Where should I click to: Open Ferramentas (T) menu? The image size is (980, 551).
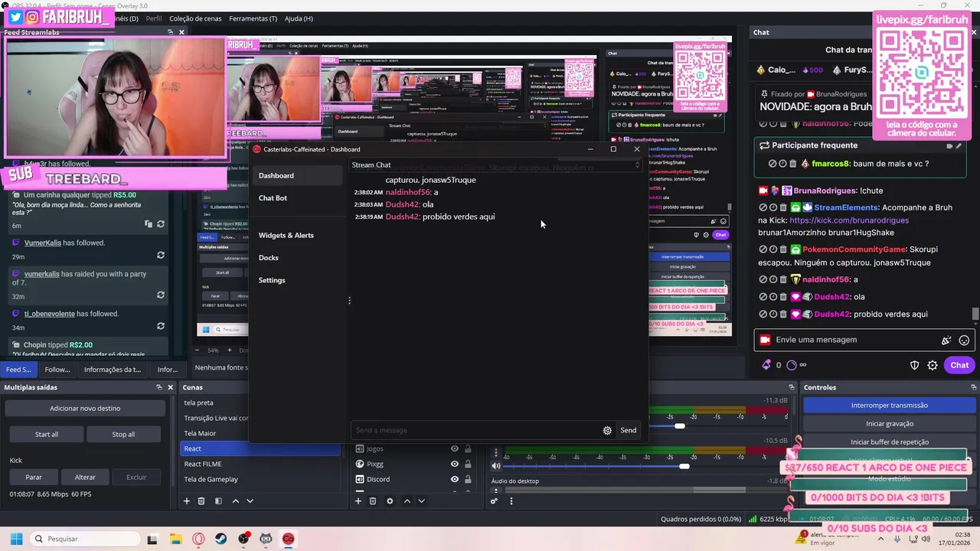click(253, 18)
